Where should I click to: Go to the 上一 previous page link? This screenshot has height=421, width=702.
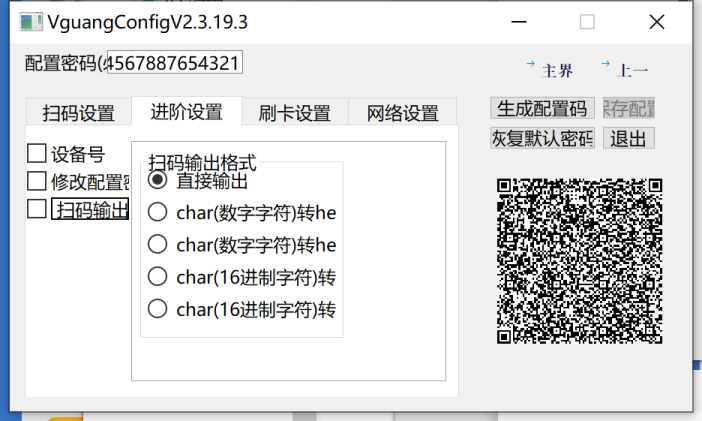pyautogui.click(x=632, y=71)
